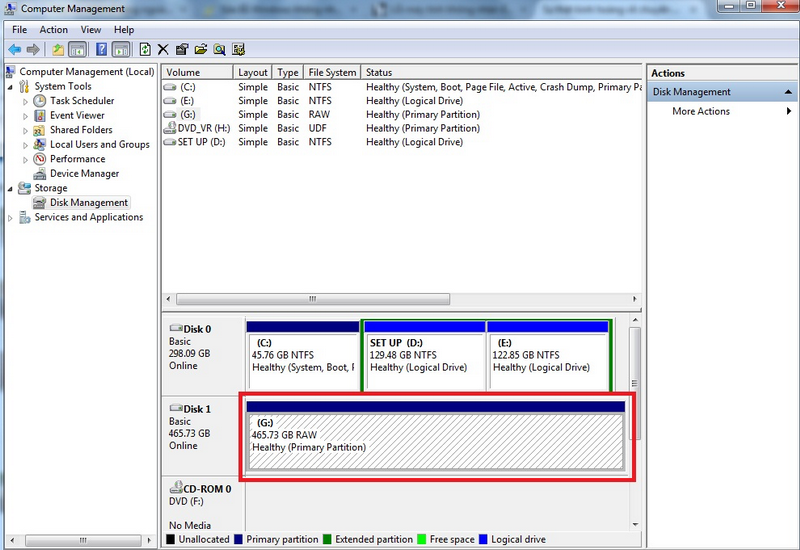Select Device Manager in the tree
The width and height of the screenshot is (800, 550).
pyautogui.click(x=84, y=173)
